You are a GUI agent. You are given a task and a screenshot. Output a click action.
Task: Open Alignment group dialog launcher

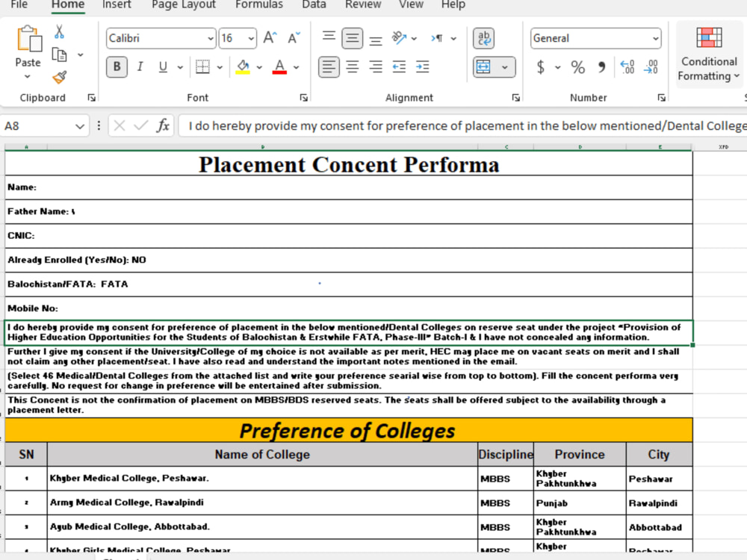pyautogui.click(x=516, y=98)
